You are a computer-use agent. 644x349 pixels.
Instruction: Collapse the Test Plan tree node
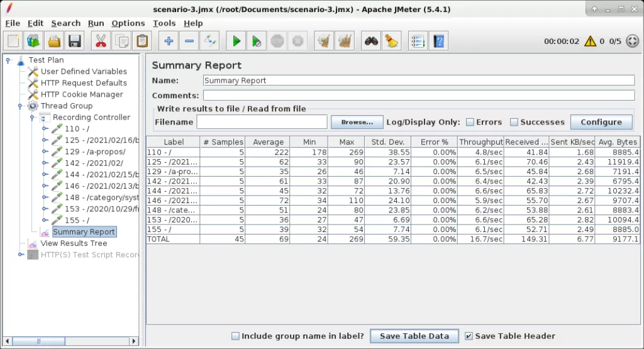[8, 60]
